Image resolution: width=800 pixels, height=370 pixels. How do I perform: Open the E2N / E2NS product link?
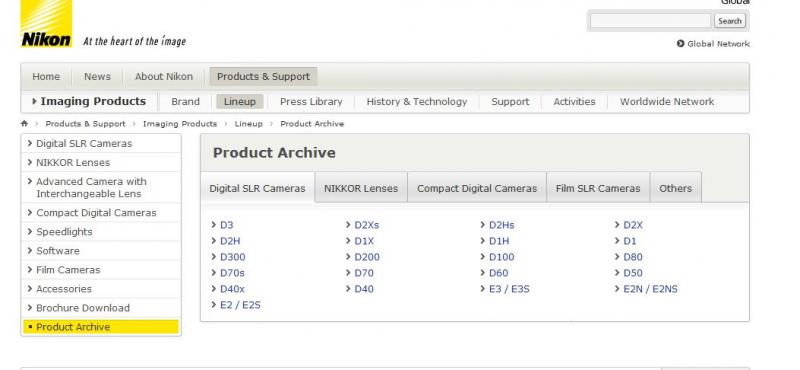[x=651, y=289]
